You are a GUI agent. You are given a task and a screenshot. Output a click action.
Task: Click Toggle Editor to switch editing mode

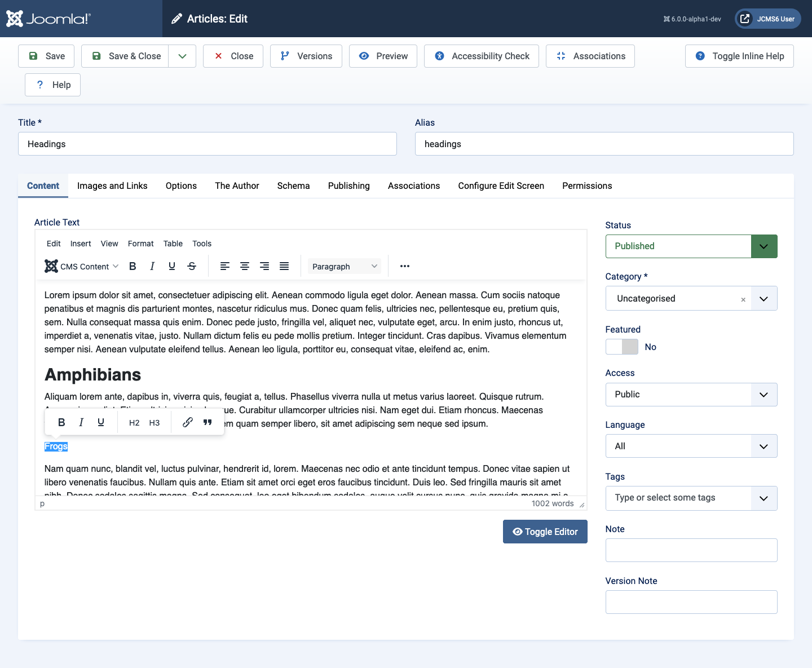click(x=545, y=532)
